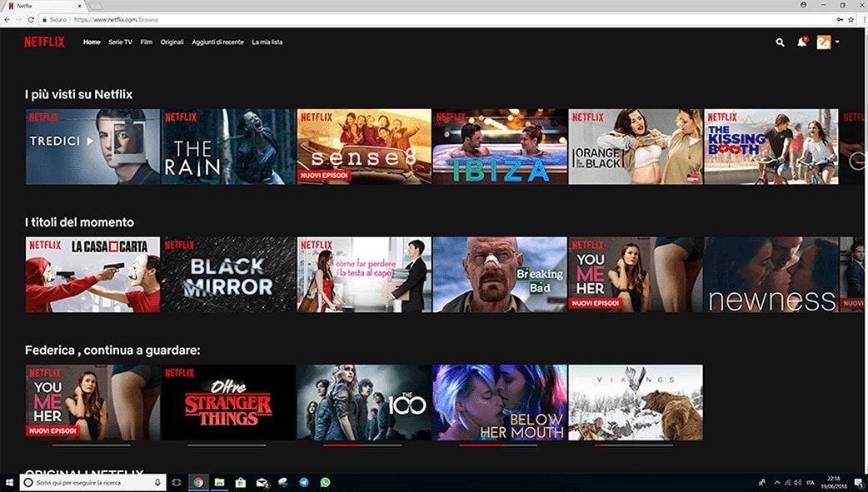Click the Windows search box
Image resolution: width=868 pixels, height=492 pixels.
pos(93,483)
